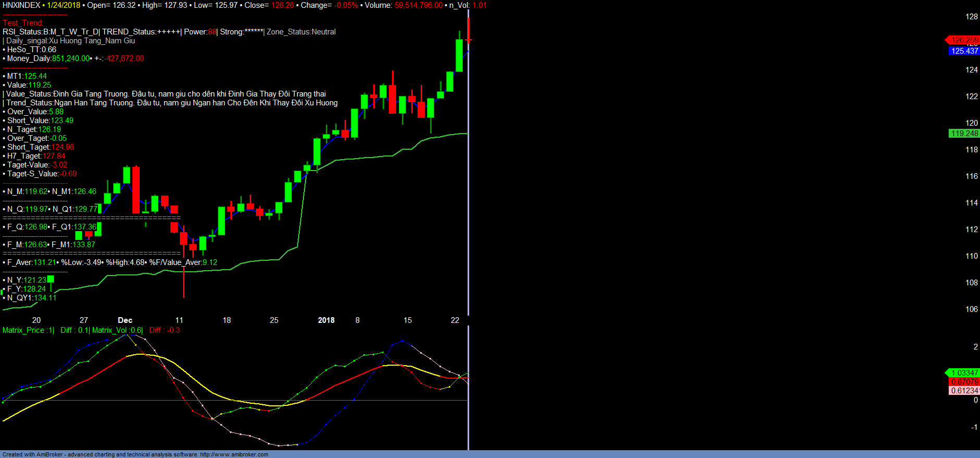Screen dimensions: 980x458
Task: Click the HNXINDEX ticker title
Action: tap(21, 5)
